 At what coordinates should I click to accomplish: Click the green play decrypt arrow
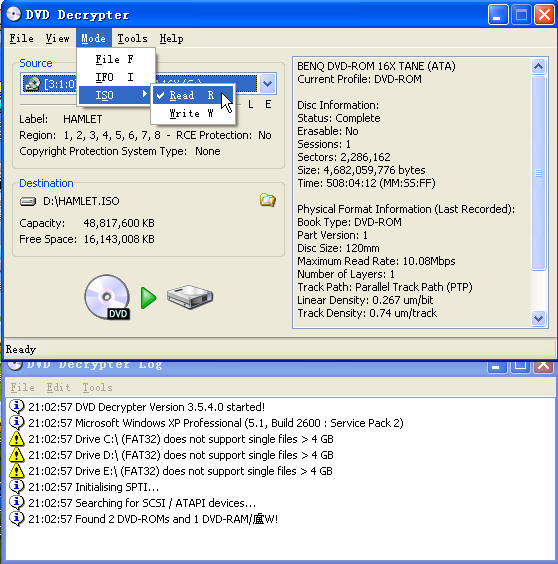148,298
